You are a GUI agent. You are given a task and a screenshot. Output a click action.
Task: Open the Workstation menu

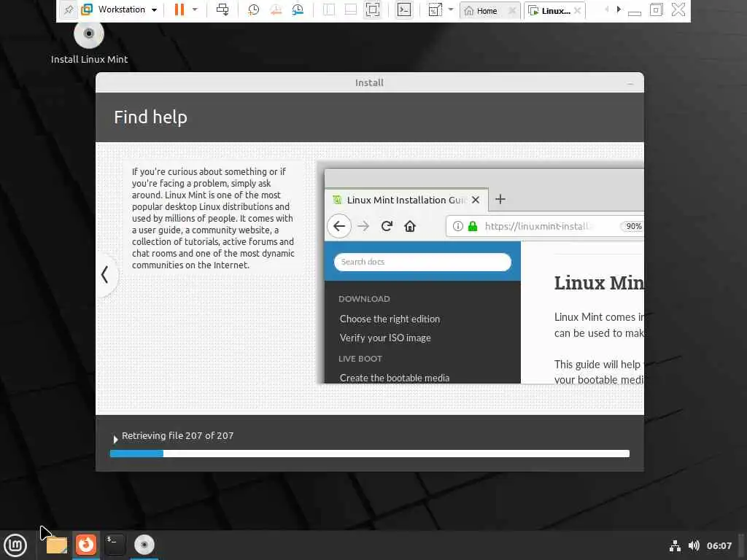click(x=127, y=9)
